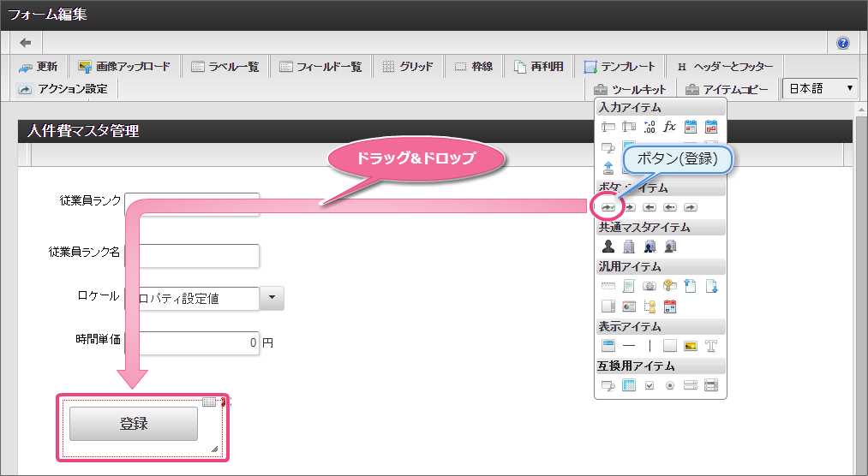The image size is (868, 476).
Task: Collapse the 入力アイテム section header
Action: (x=661, y=107)
